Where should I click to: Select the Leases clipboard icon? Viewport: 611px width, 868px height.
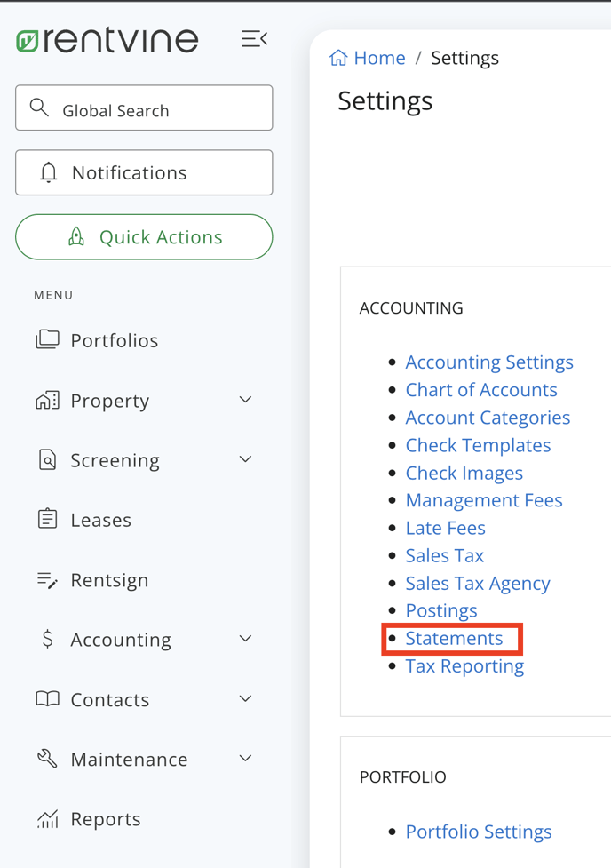coord(46,520)
